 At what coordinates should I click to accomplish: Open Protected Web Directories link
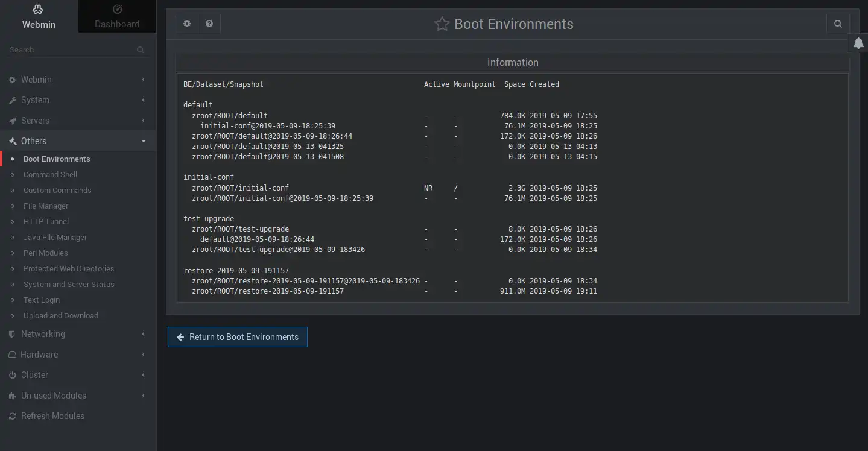69,269
